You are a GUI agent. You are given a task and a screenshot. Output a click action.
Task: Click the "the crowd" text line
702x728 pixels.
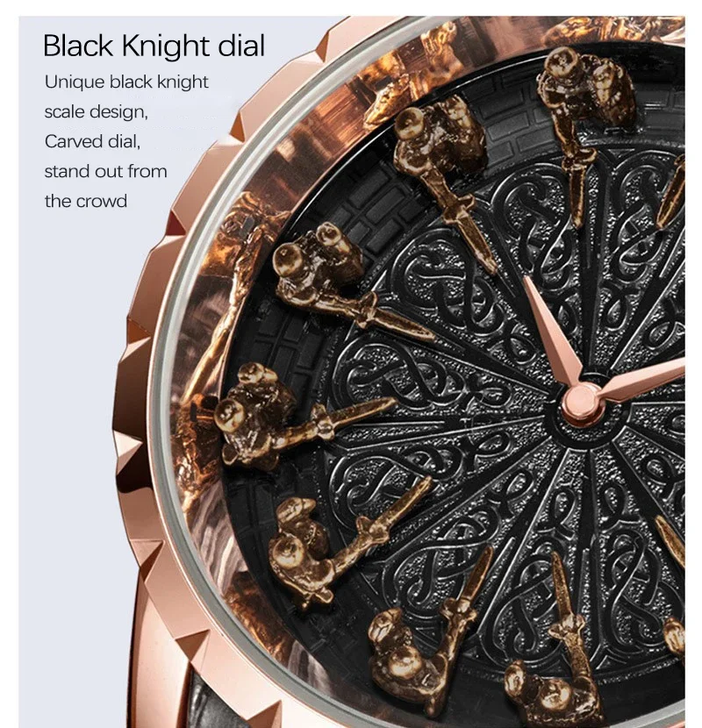85,201
